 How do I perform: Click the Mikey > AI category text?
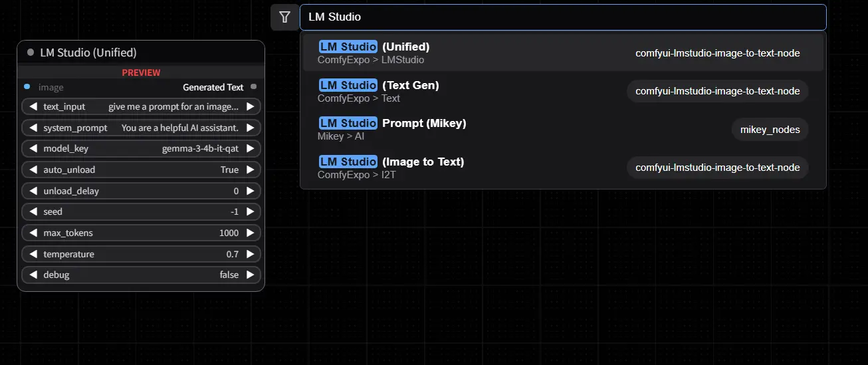(x=341, y=137)
